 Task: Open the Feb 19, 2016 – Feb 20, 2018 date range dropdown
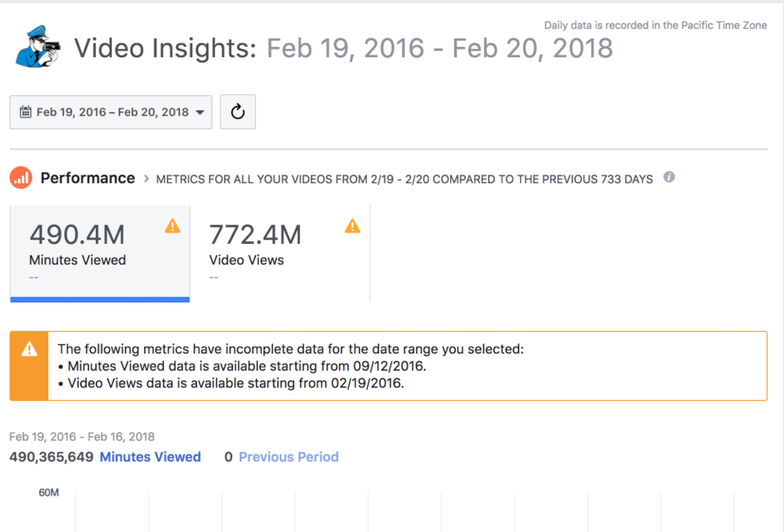coord(111,112)
